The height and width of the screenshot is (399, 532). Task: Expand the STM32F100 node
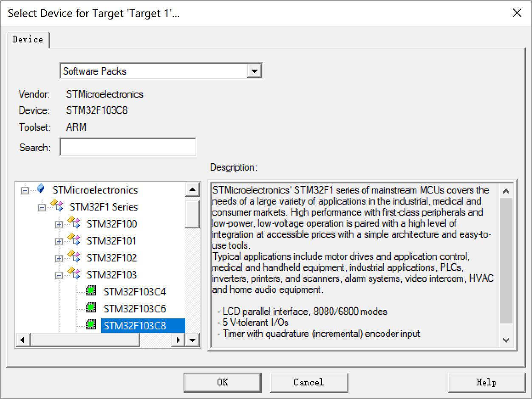(x=59, y=225)
